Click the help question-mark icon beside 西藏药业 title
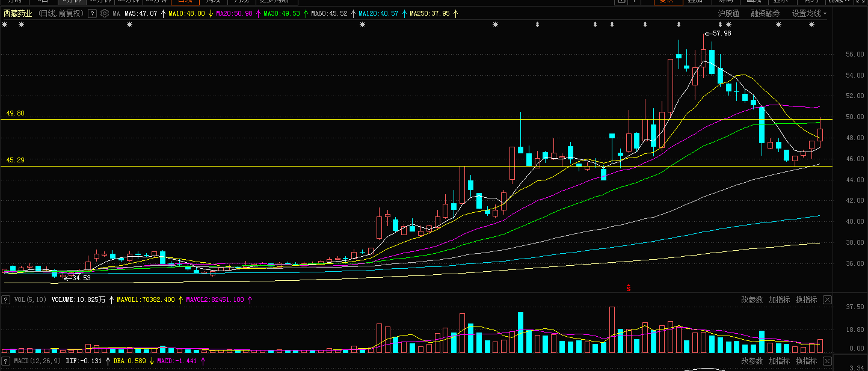Image resolution: width=868 pixels, height=371 pixels. point(93,13)
